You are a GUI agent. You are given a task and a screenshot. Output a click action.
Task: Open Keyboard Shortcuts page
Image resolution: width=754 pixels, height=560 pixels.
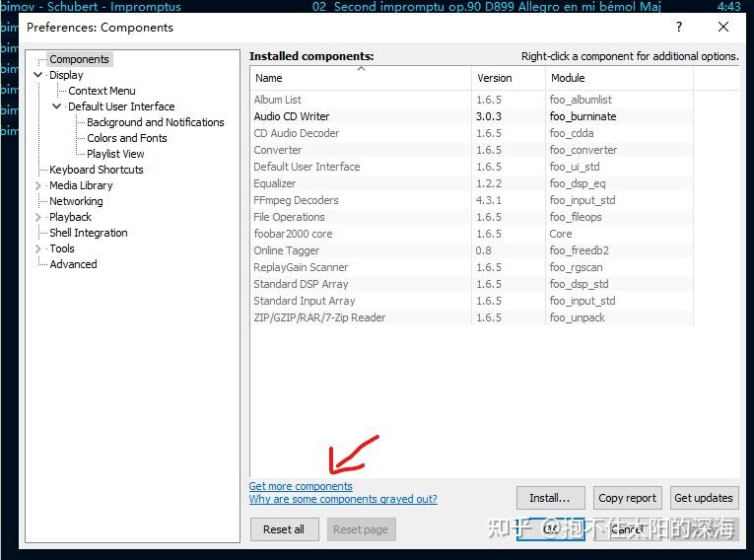click(x=97, y=170)
